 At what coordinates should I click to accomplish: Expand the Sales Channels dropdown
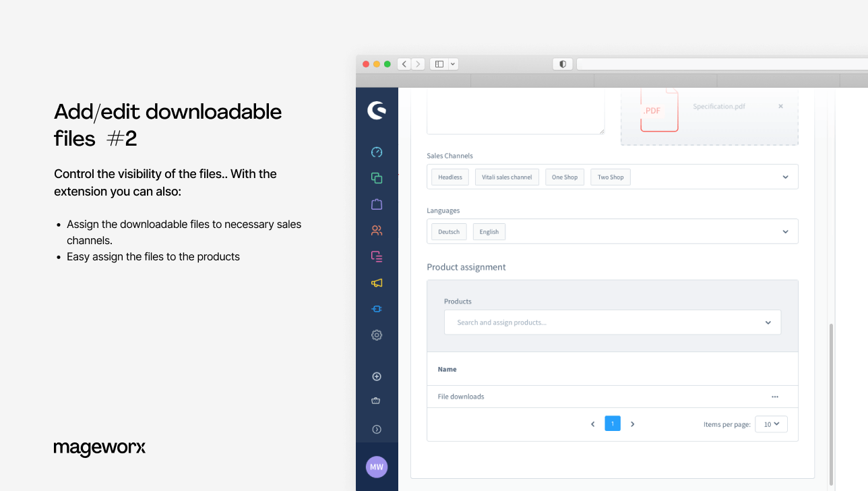click(x=785, y=177)
